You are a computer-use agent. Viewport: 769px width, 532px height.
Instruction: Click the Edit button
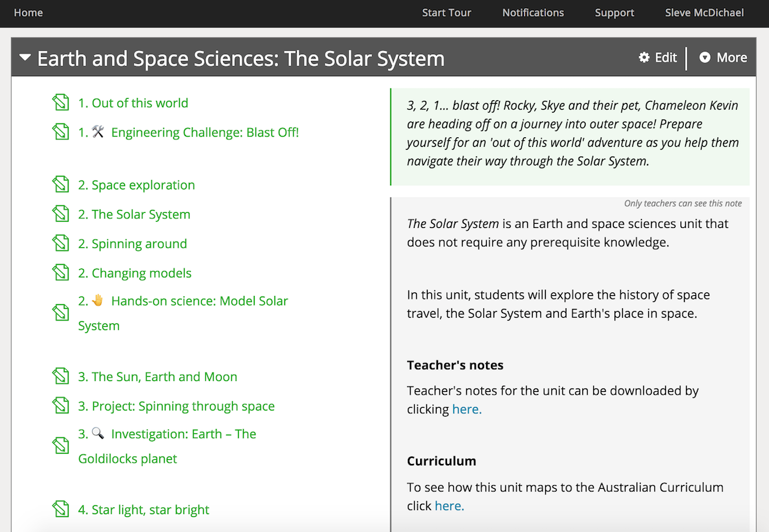[x=658, y=58]
